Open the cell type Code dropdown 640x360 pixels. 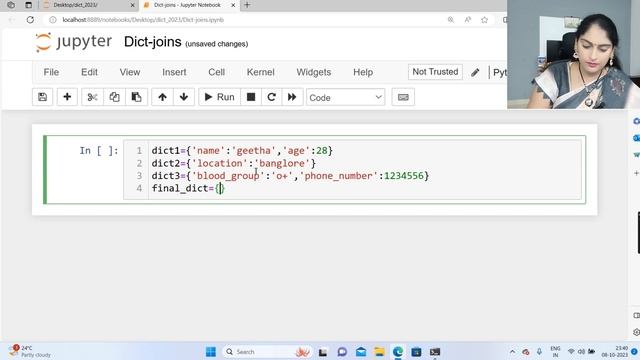[345, 98]
